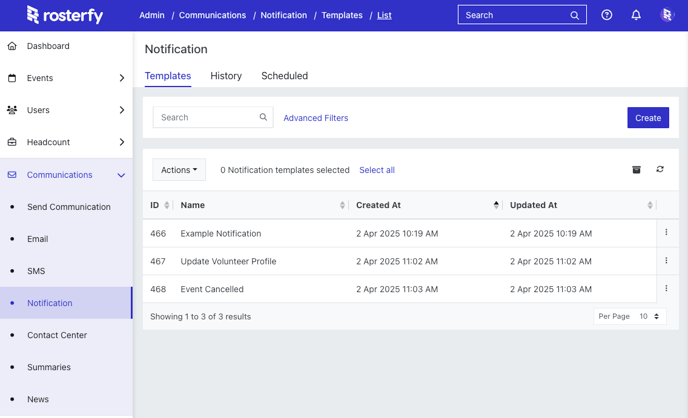Open the Actions dropdown
The width and height of the screenshot is (688, 418).
179,170
